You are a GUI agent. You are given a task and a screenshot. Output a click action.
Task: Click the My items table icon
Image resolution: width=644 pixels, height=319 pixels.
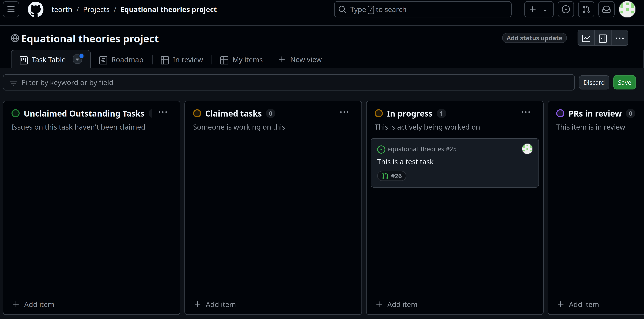click(x=224, y=60)
